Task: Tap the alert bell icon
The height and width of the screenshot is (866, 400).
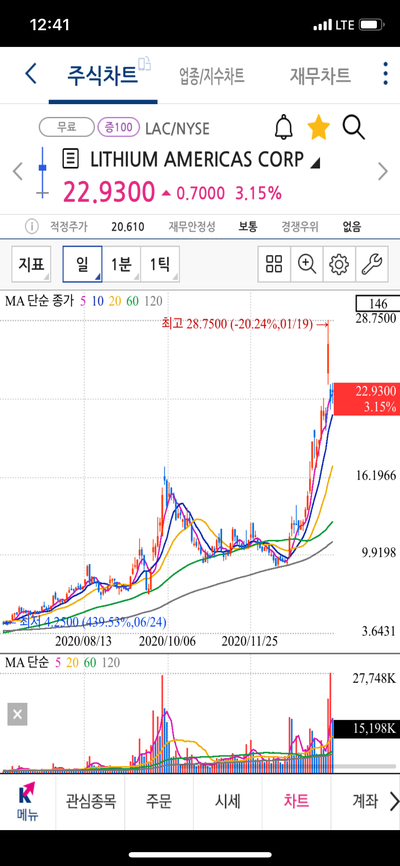Action: pos(283,128)
